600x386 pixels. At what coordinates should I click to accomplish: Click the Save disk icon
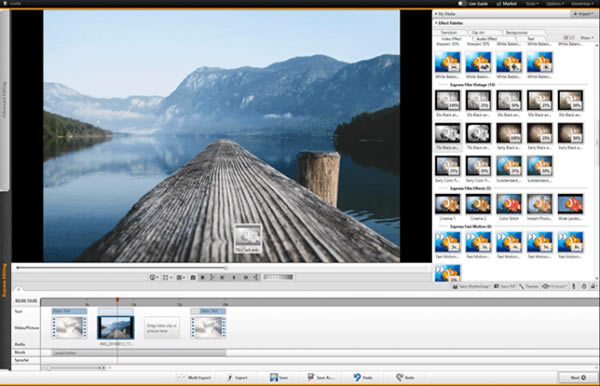click(x=274, y=378)
